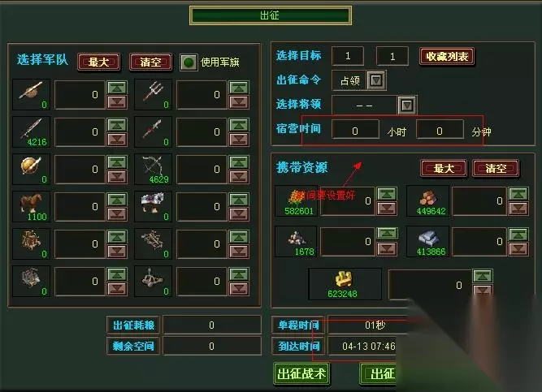
Task: Open the 出征命令 dropdown arrow
Action: tap(375, 80)
